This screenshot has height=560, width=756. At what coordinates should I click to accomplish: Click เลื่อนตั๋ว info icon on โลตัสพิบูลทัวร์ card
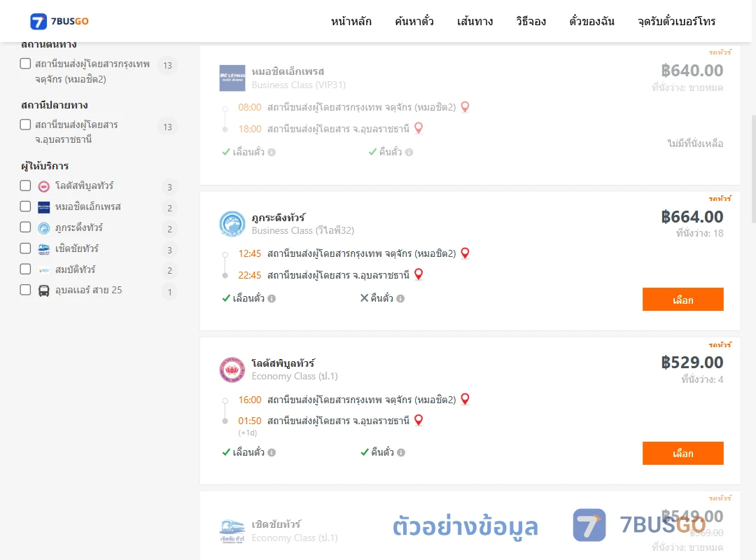coord(272,452)
